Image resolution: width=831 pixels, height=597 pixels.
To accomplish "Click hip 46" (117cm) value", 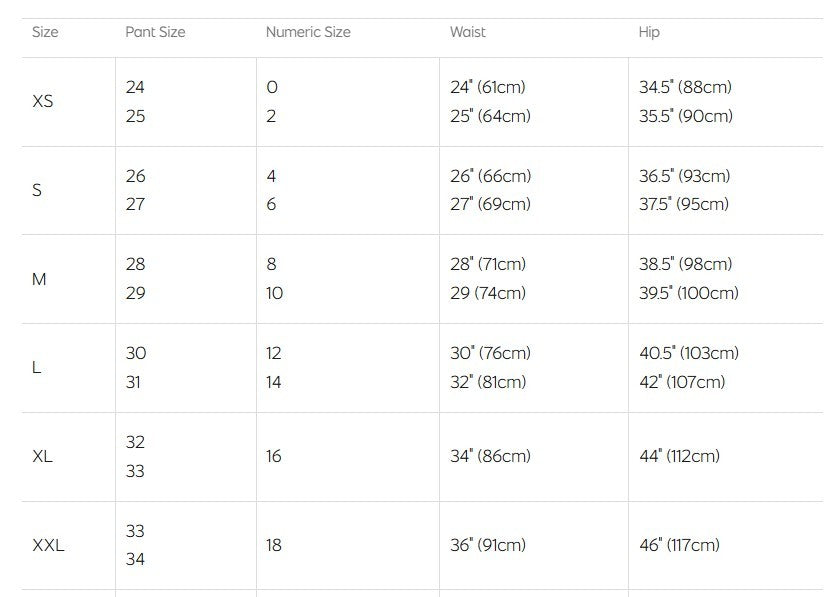I will [x=679, y=545].
